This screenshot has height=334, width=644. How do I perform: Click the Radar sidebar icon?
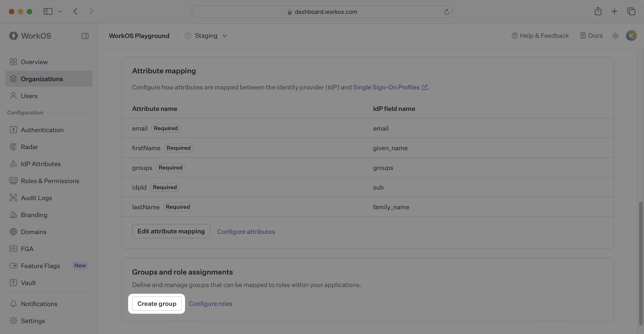tap(13, 147)
